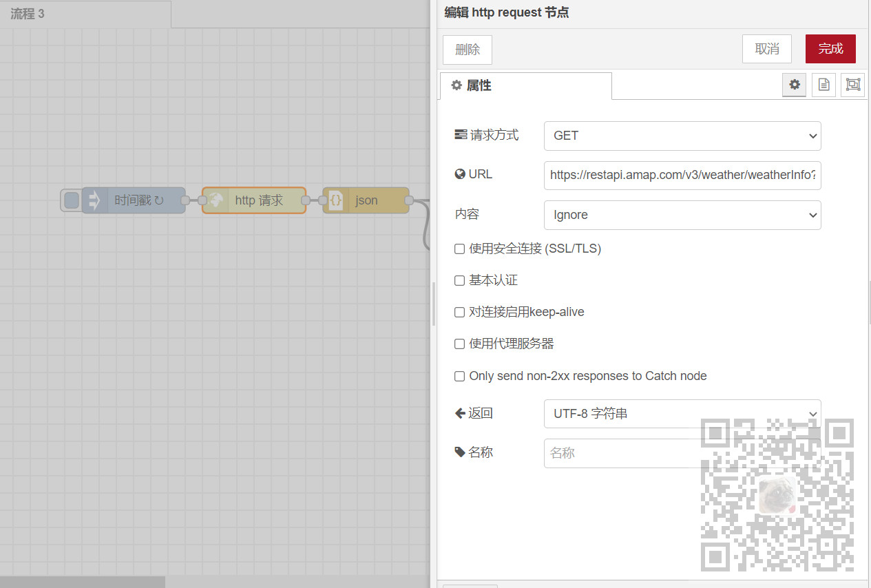Click the 编辑 http request 节点 title

507,12
